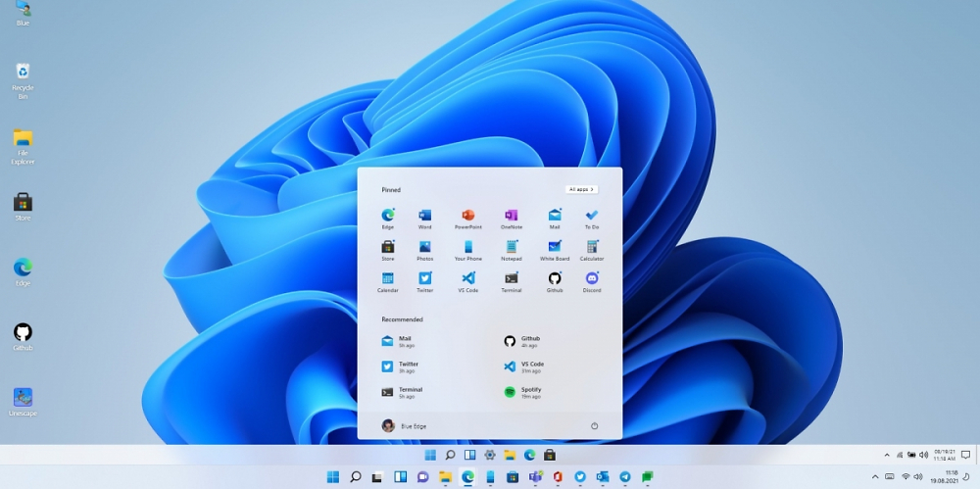This screenshot has width=980, height=489.
Task: Open the Settings gear on the taskbar
Action: (x=490, y=455)
